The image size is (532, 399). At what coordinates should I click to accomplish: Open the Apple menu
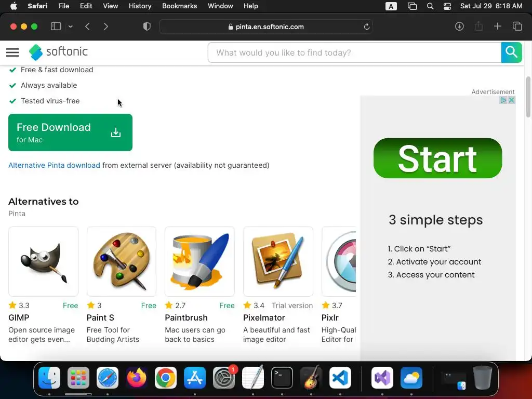[14, 6]
